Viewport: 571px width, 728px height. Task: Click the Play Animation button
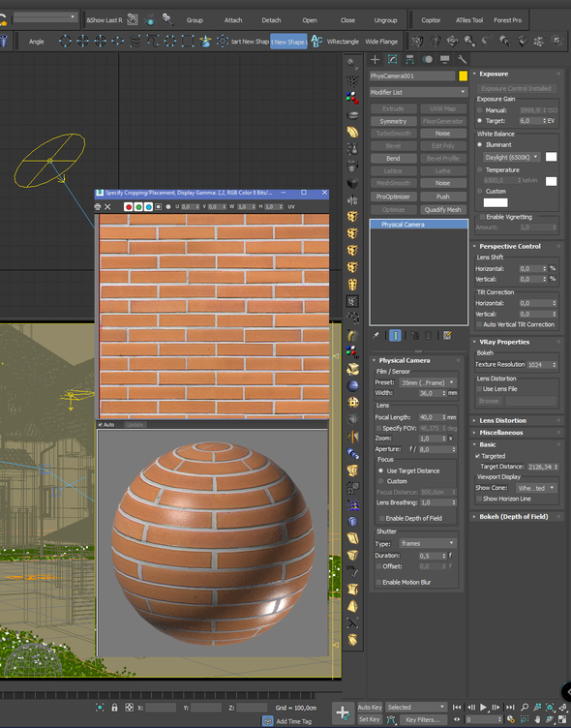pos(483,707)
